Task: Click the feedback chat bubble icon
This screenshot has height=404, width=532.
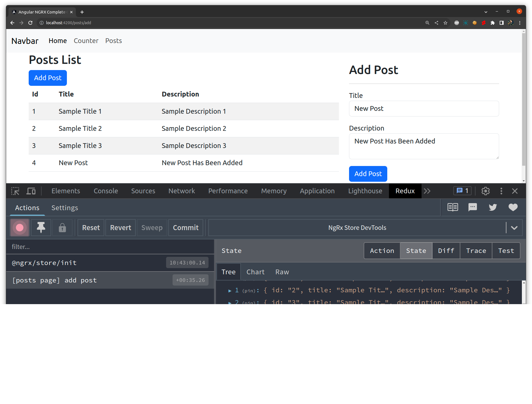Action: [x=472, y=207]
